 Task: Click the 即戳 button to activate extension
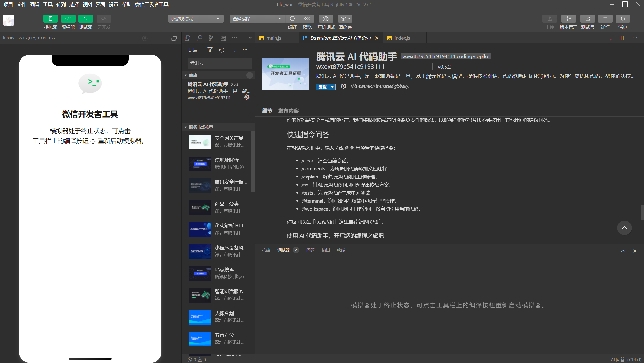tap(322, 86)
